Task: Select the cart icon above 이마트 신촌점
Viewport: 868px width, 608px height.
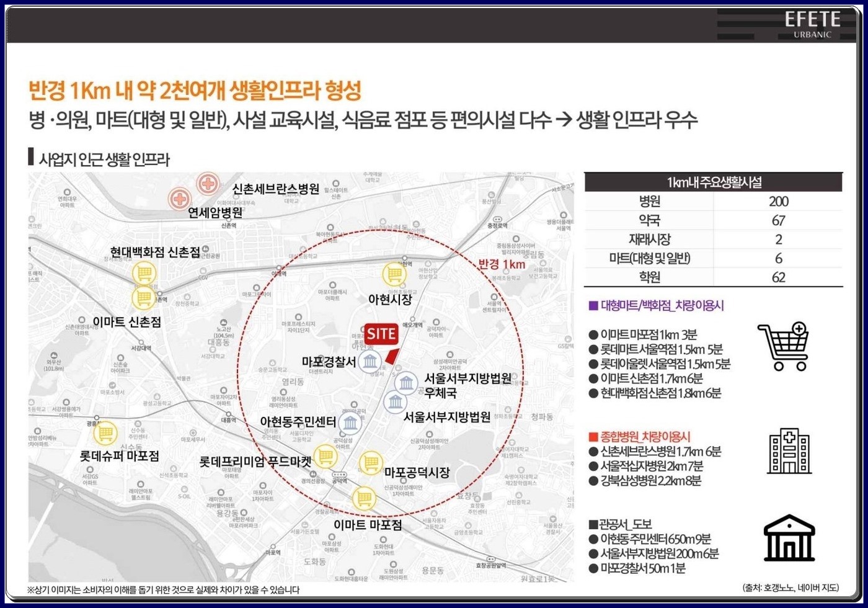Action: pyautogui.click(x=144, y=298)
